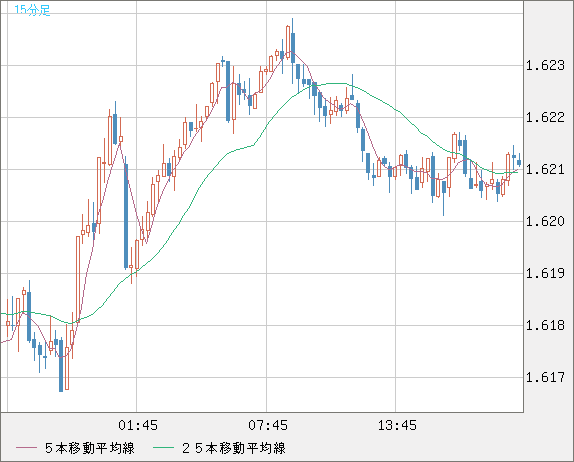Image resolution: width=574 pixels, height=462 pixels.
Task: Click the 13:45 time axis label
Action: [397, 425]
